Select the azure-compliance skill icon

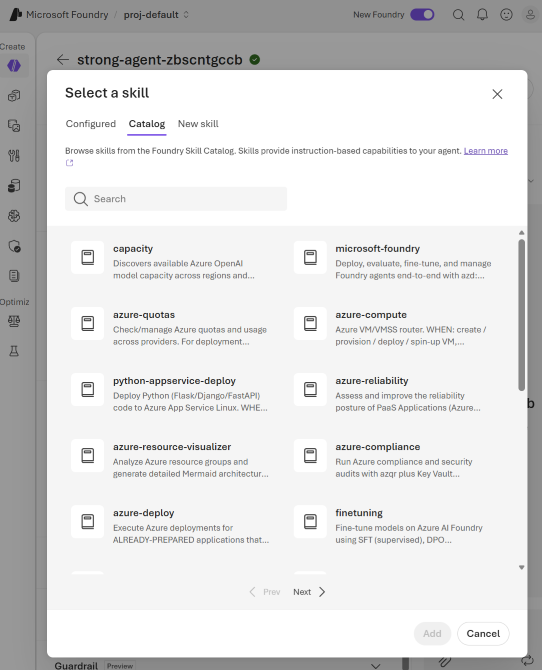[310, 455]
